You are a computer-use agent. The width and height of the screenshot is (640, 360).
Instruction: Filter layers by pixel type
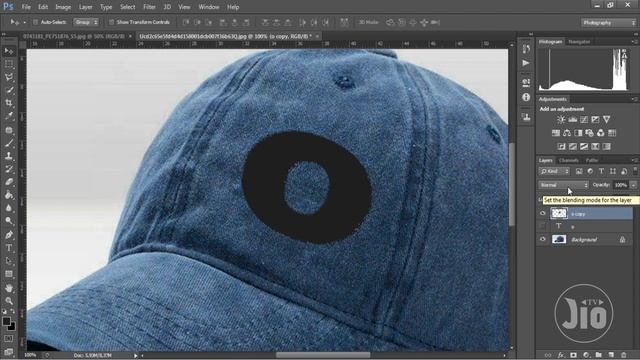(579, 171)
